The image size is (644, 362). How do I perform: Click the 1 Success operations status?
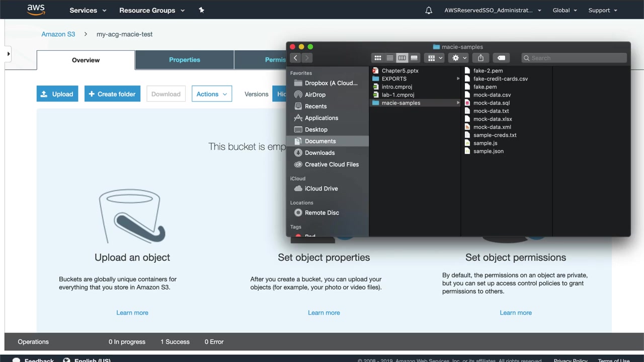click(175, 342)
